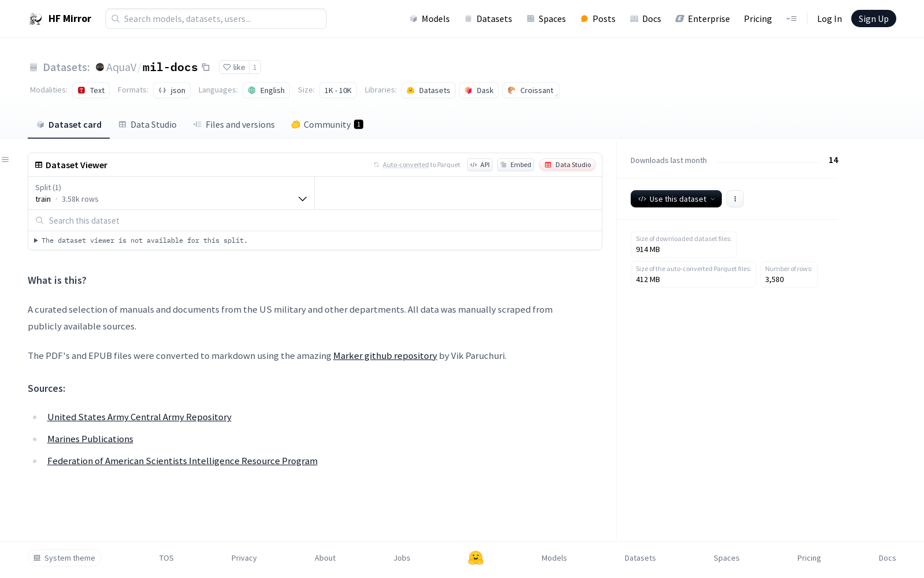Click the Log In link

coord(829,19)
